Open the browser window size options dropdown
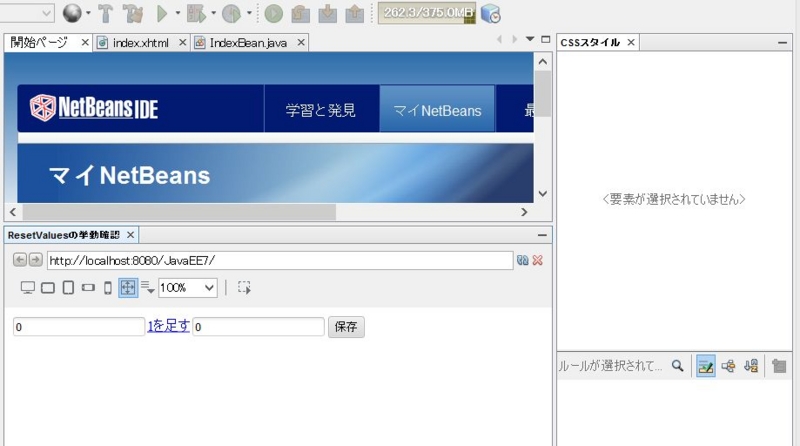 coord(147,287)
